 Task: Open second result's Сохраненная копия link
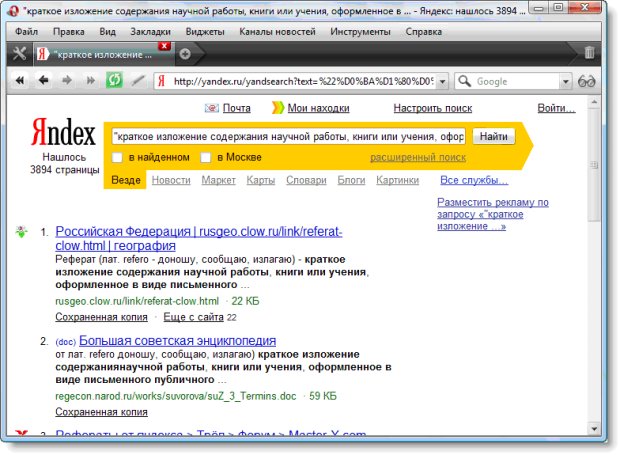pos(101,412)
